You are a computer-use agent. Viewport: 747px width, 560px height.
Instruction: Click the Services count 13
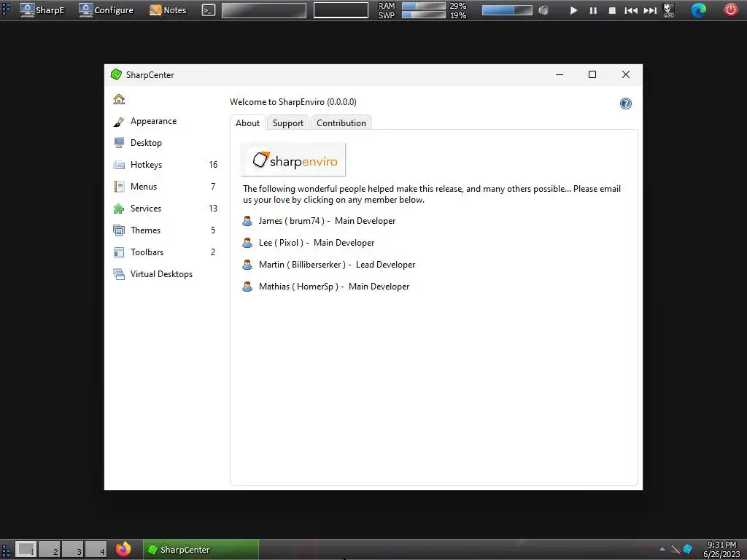pyautogui.click(x=213, y=209)
